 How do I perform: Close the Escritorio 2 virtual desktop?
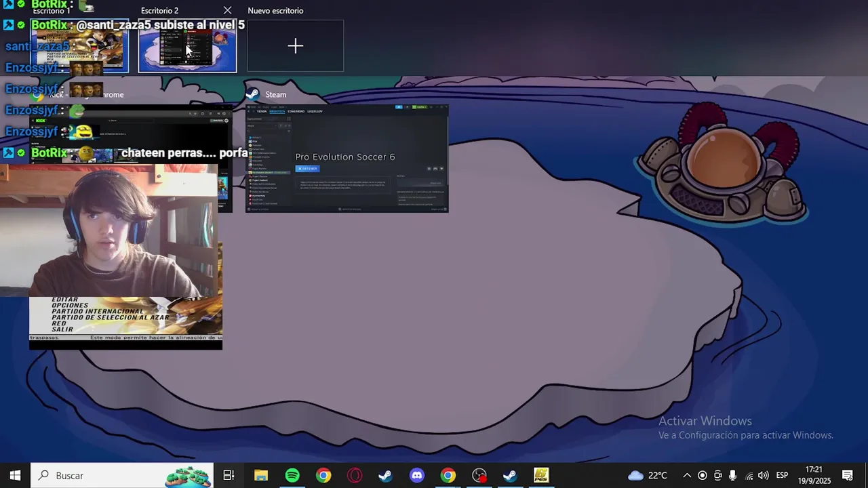(227, 10)
